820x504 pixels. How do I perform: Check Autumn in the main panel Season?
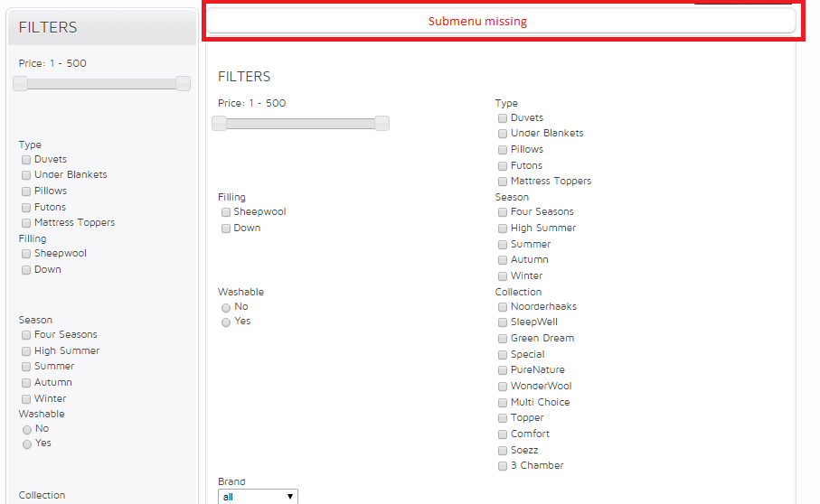503,260
